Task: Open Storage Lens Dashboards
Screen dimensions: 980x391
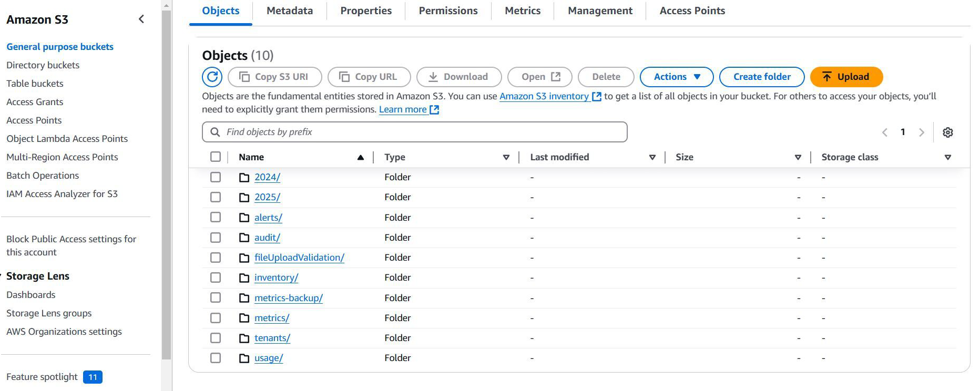Action: tap(30, 295)
